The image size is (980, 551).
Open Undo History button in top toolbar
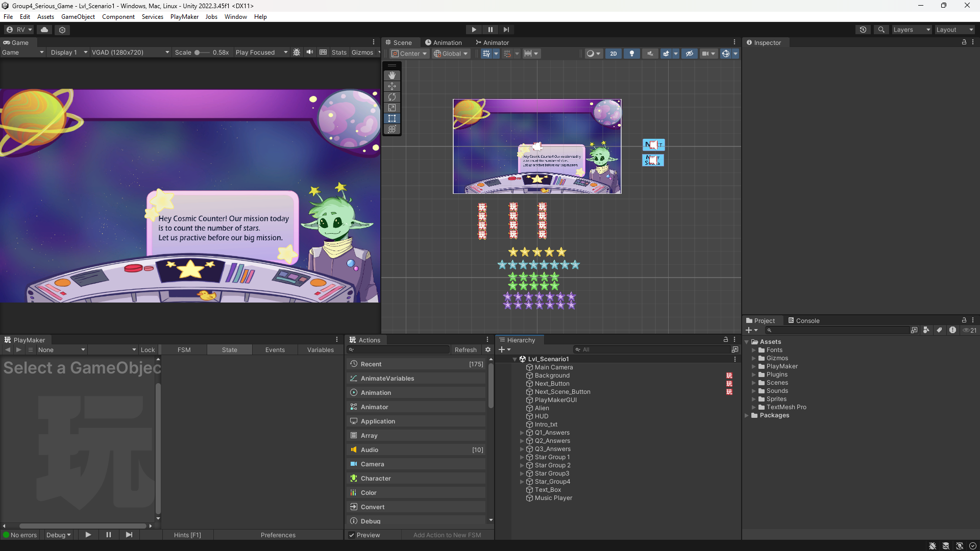(x=863, y=30)
